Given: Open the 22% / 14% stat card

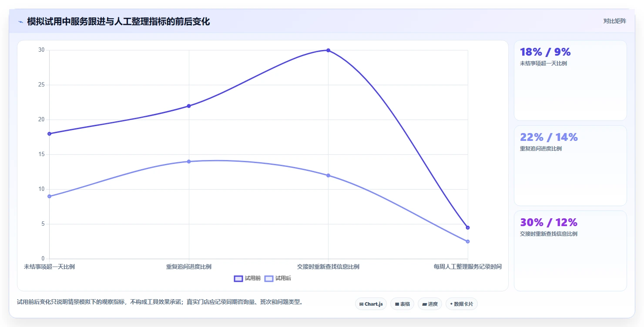Looking at the screenshot, I should pyautogui.click(x=570, y=166).
